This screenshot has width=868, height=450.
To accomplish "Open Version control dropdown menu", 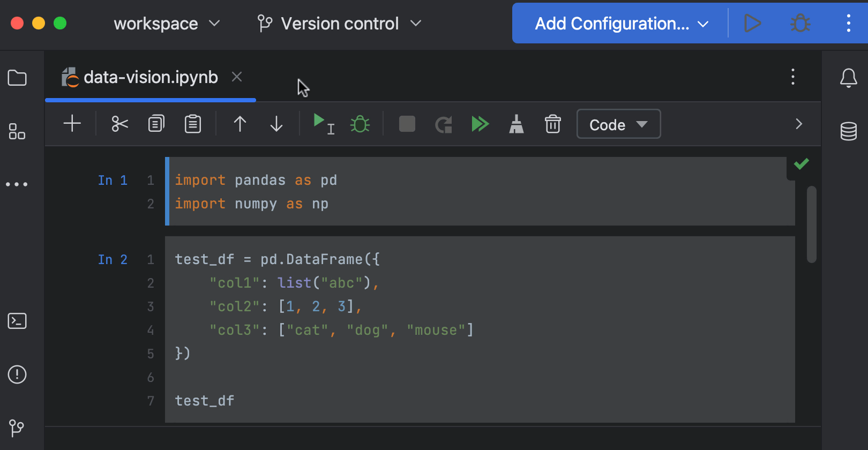I will [x=340, y=24].
